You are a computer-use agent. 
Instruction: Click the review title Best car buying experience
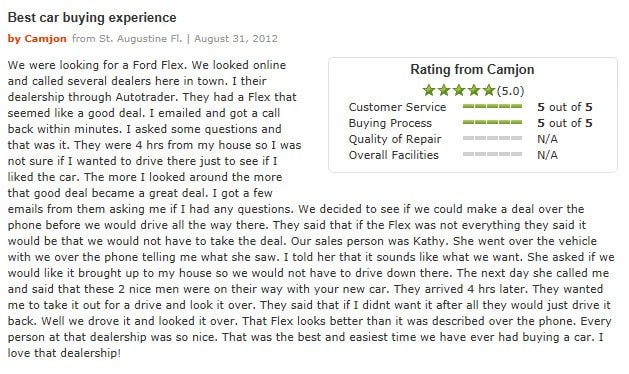pos(92,18)
